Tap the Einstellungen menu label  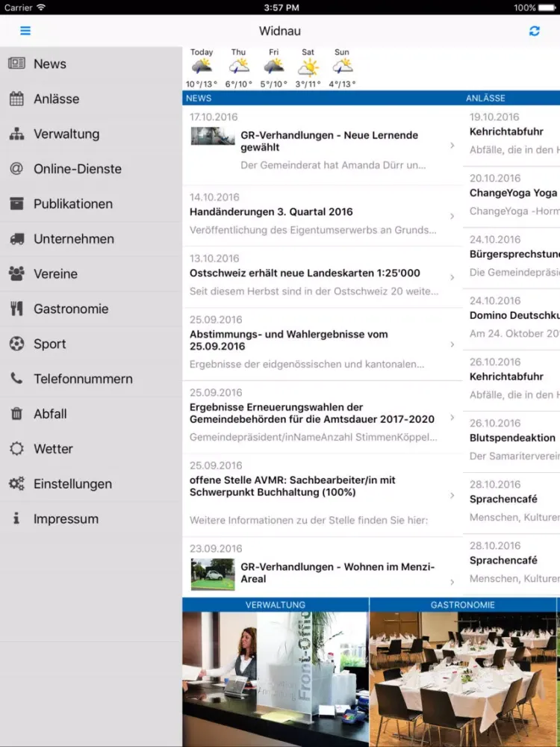[73, 484]
